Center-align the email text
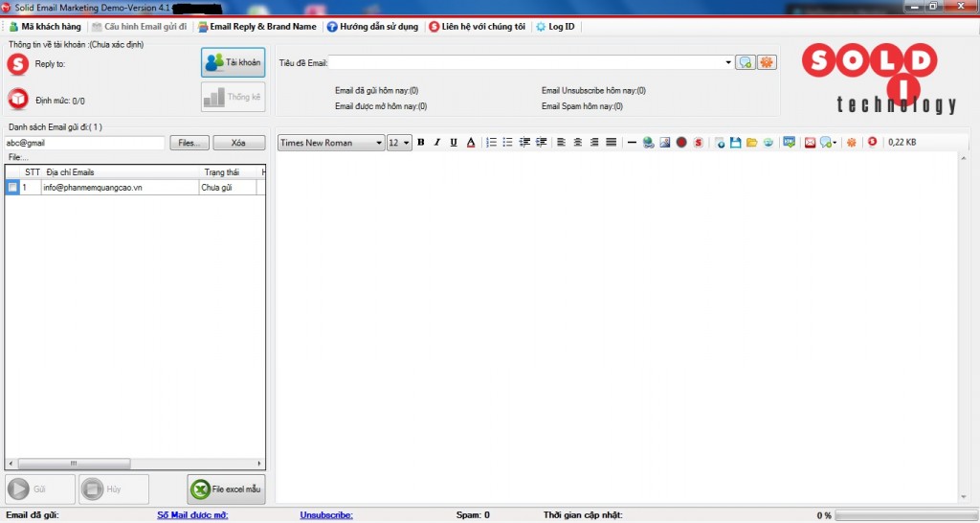 [x=577, y=143]
